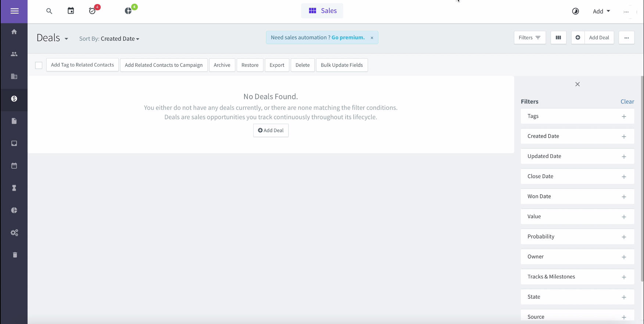Expand the Tags filter

[577, 116]
